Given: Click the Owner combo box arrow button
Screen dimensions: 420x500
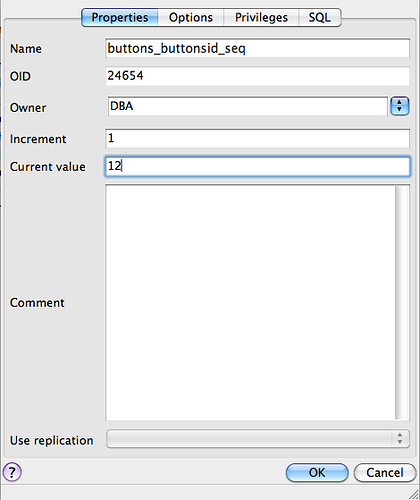Looking at the screenshot, I should coord(400,106).
